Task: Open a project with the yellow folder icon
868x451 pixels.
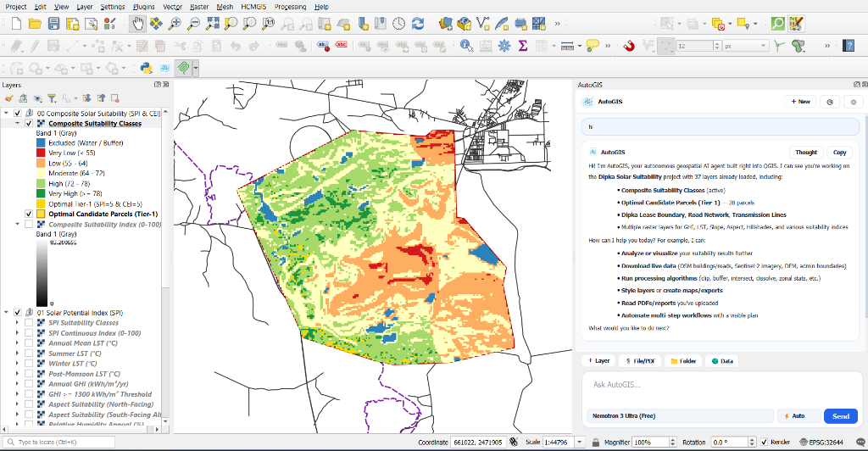Action: click(x=35, y=24)
